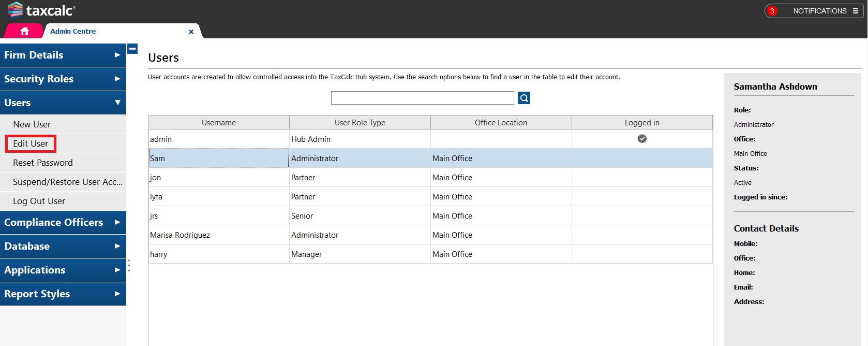Click the search magnifier button
Image resolution: width=868 pixels, height=346 pixels.
point(523,98)
